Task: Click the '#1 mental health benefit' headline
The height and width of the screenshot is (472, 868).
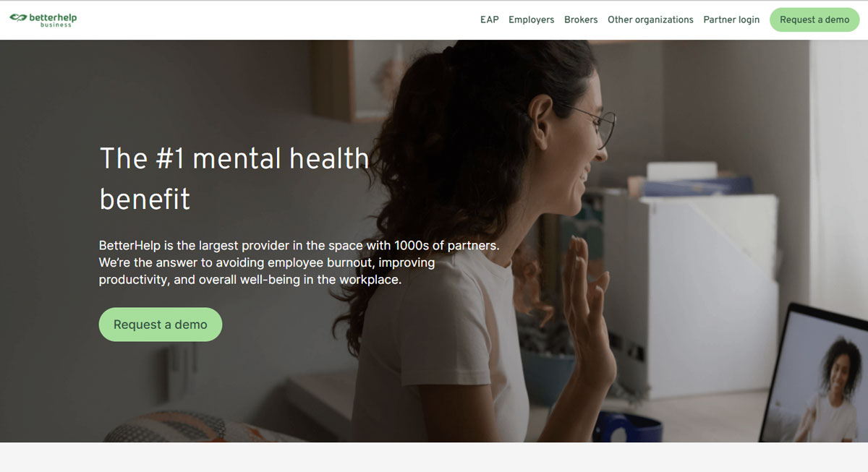Action: click(234, 179)
